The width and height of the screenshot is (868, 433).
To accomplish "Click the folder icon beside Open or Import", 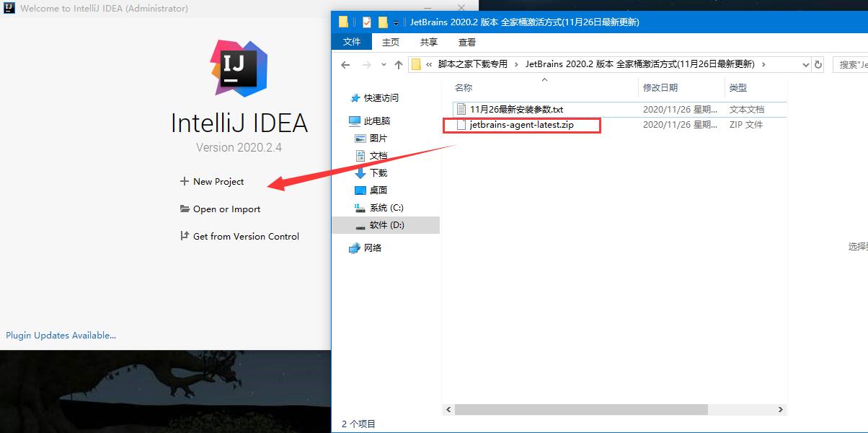I will tap(185, 209).
